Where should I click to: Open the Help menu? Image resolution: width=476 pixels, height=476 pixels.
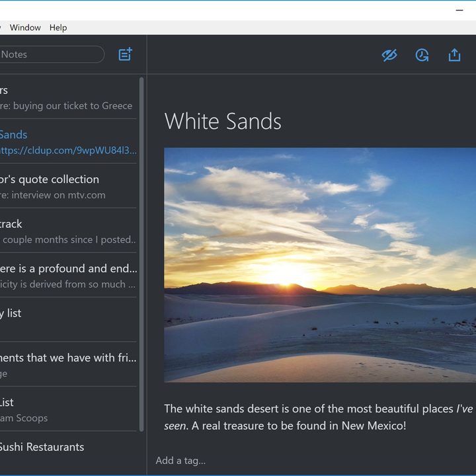pos(58,28)
